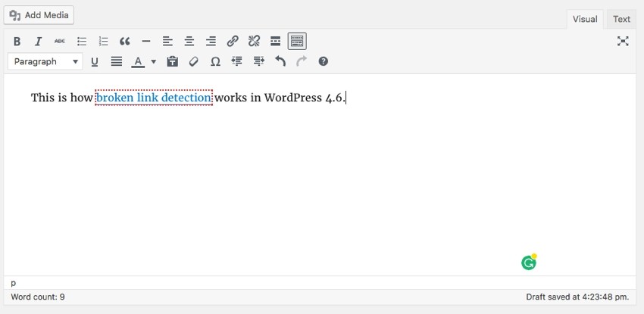Image resolution: width=644 pixels, height=314 pixels.
Task: Justify the text alignment
Action: tap(117, 61)
